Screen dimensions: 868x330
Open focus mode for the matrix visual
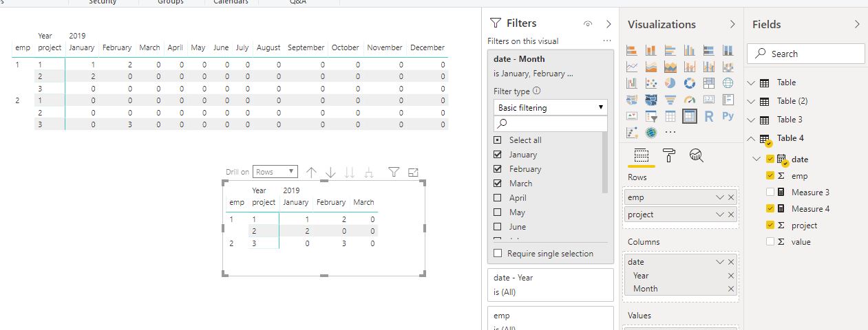(x=413, y=172)
